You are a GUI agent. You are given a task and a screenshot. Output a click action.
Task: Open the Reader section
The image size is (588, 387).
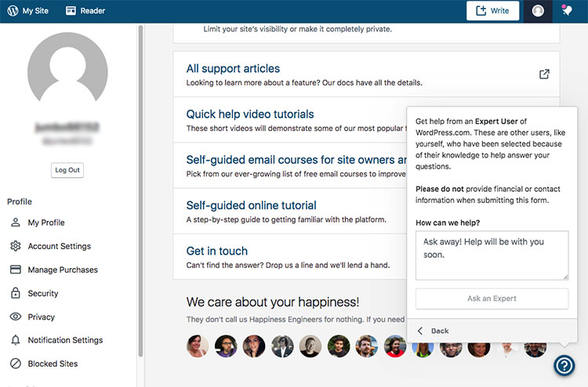[x=85, y=11]
